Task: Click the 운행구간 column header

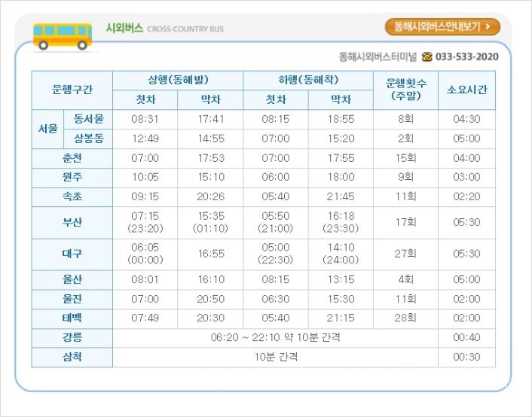Action: (x=72, y=90)
